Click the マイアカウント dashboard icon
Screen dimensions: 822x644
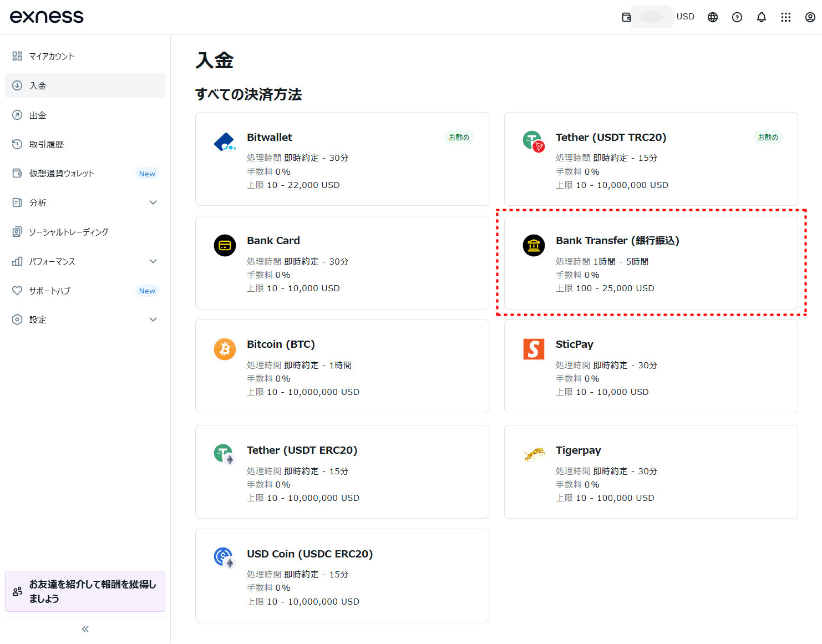tap(17, 56)
